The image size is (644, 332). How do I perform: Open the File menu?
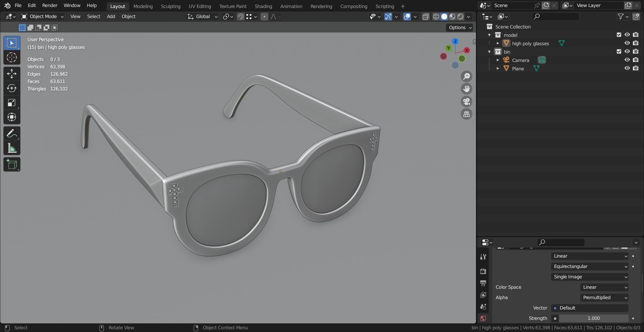(x=18, y=5)
